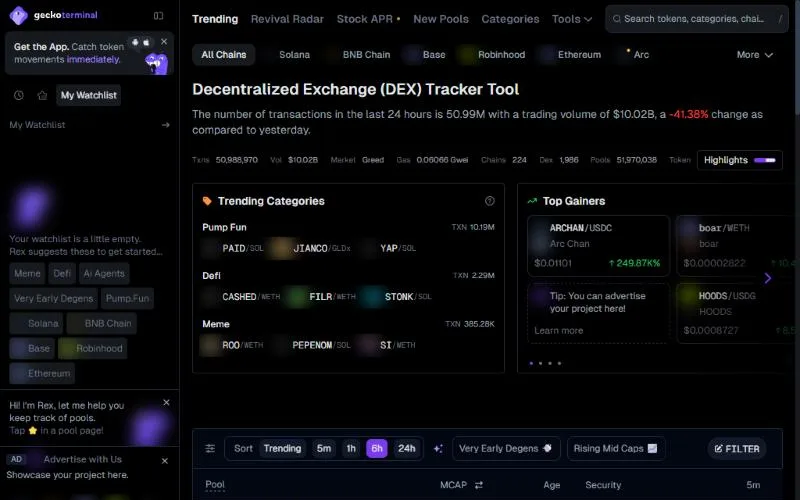Open the PEPENOM/SOL pool
This screenshot has height=500, width=800.
[x=312, y=345]
